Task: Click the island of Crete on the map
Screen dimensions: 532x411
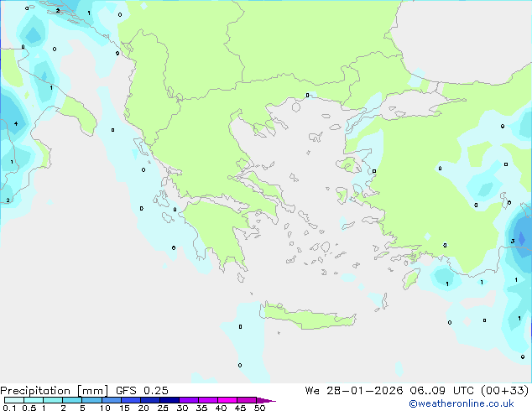Action: point(307,316)
